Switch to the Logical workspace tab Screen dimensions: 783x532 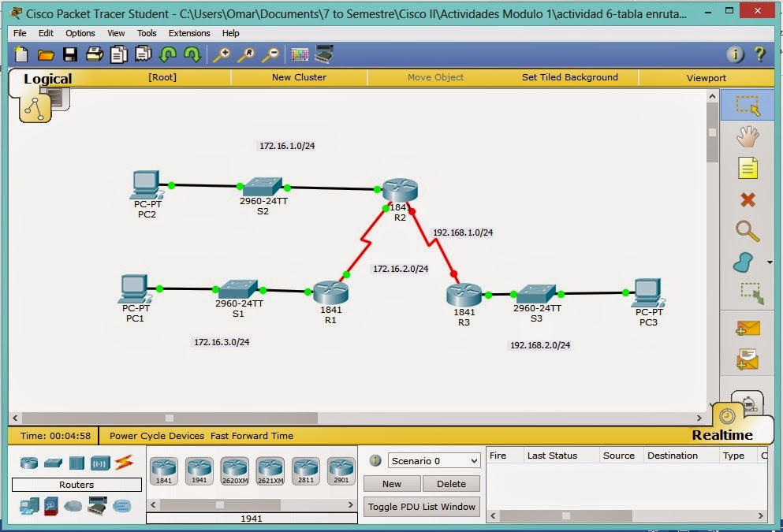48,79
